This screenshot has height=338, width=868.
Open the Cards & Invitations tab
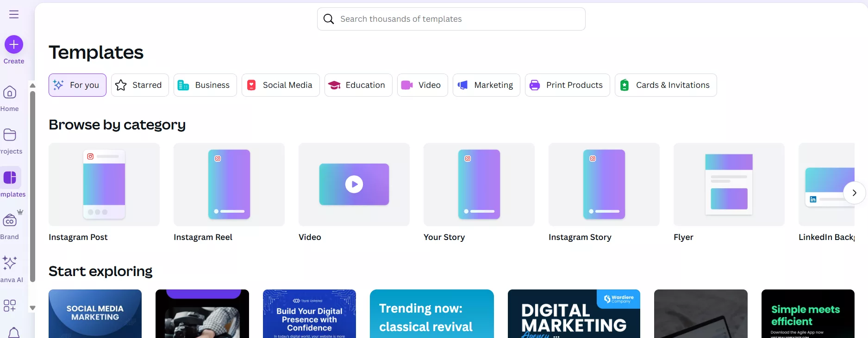click(666, 85)
